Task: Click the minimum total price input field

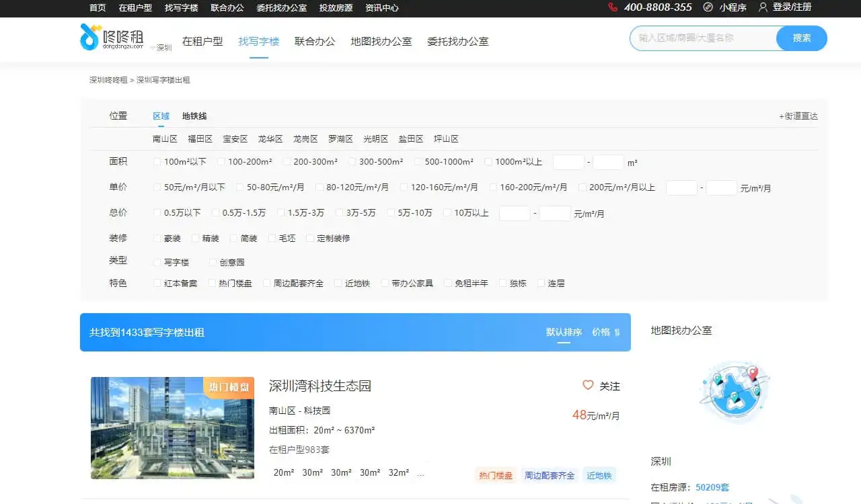Action: 515,213
